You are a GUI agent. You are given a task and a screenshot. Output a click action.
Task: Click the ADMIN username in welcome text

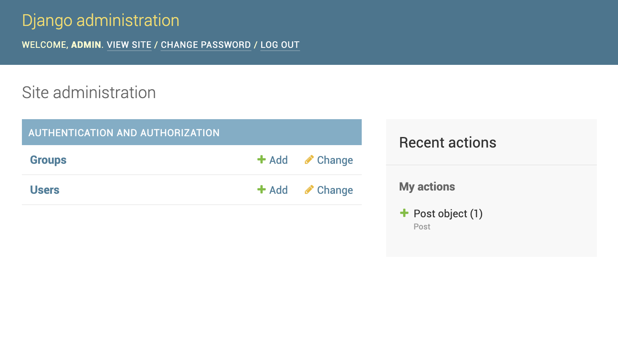tap(86, 45)
